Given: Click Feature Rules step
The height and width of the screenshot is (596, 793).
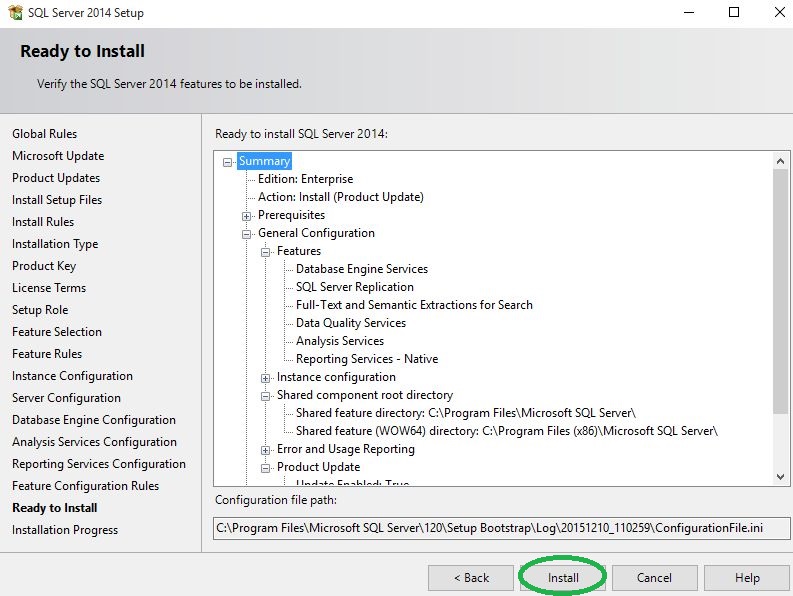Looking at the screenshot, I should pos(47,354).
